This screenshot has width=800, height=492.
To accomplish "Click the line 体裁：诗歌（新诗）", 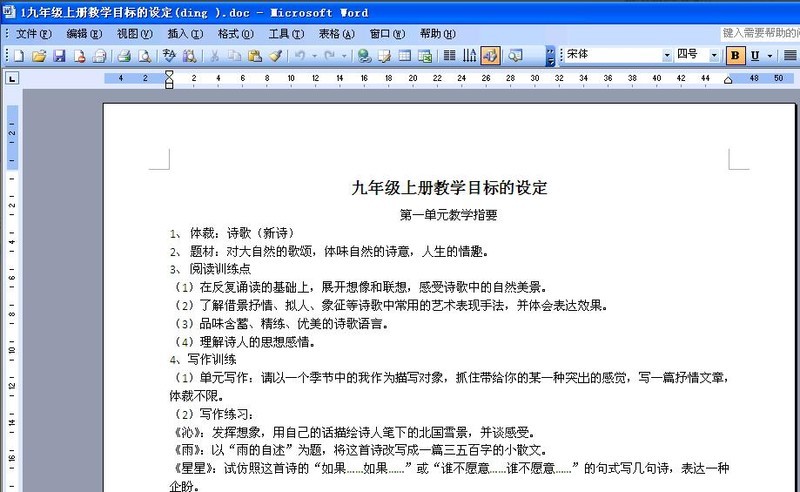I will coord(243,233).
